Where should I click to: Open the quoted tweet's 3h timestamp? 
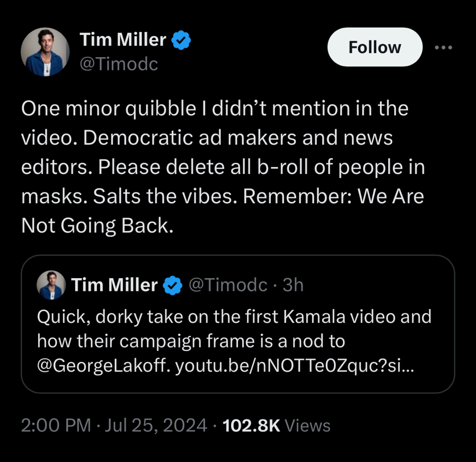point(293,285)
